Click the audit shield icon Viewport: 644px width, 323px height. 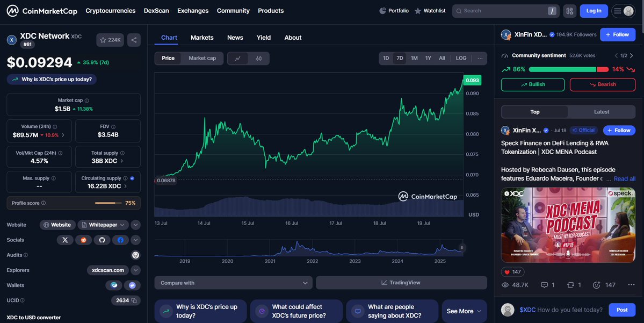pyautogui.click(x=135, y=255)
